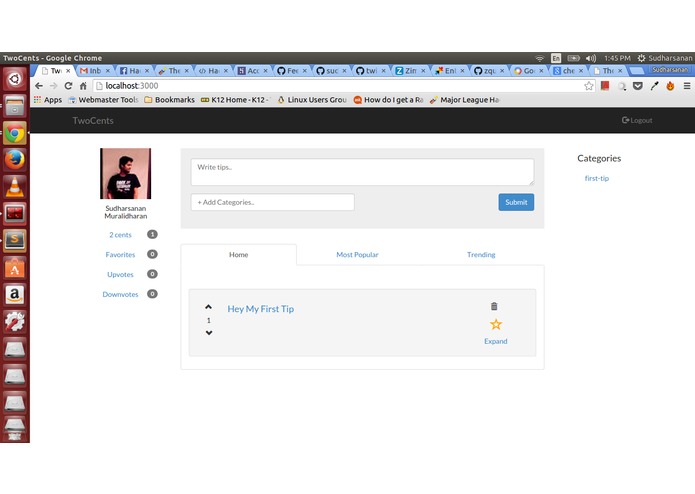
Task: Click the 1:45 PM clock in panel
Action: 617,58
